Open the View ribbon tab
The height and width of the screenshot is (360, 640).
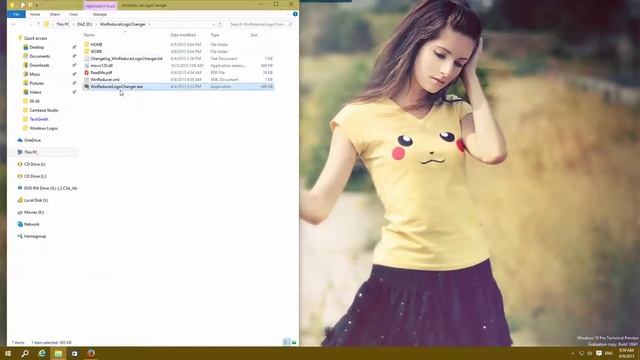coord(73,14)
